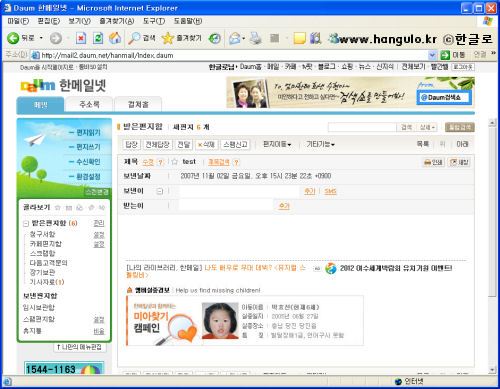Click the envelope filter icon in 골라보기 row
This screenshot has width=500, height=389.
(69, 208)
